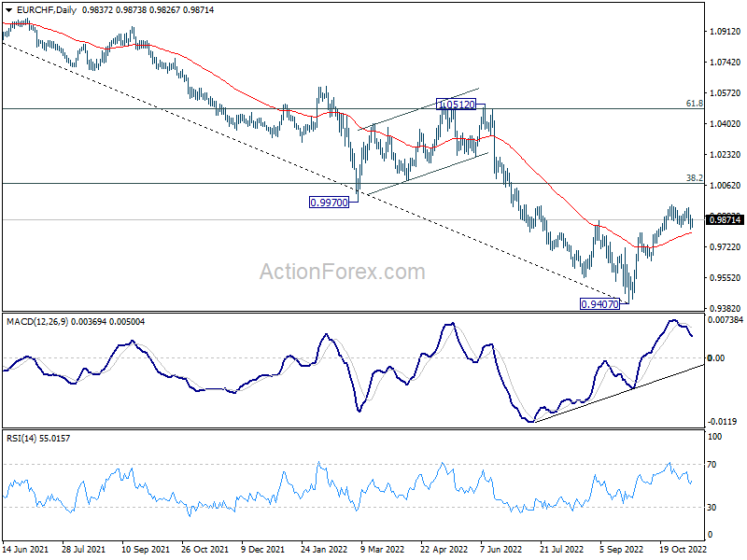Click the RSI scale value 70
This screenshot has height=560, width=747.
click(x=712, y=465)
